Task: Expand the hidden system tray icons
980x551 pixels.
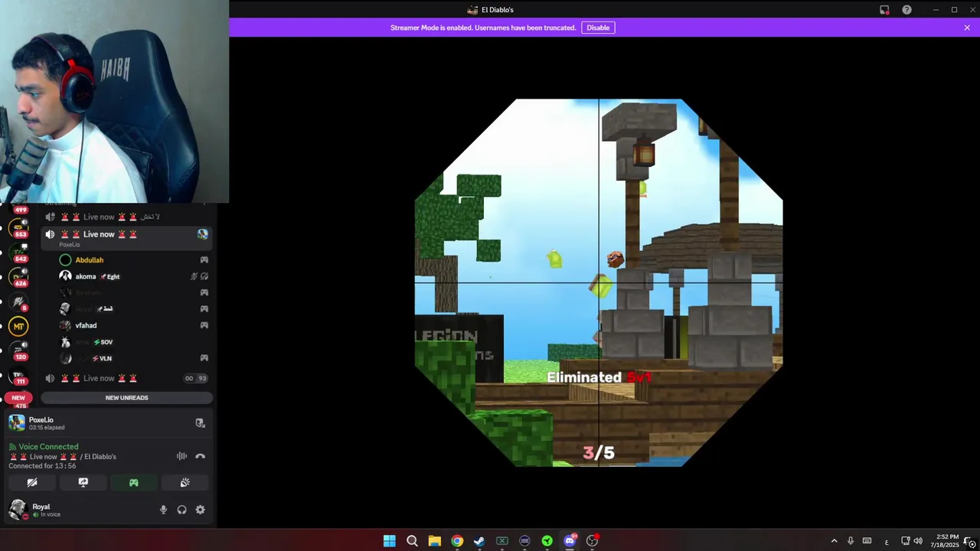Action: [x=834, y=541]
